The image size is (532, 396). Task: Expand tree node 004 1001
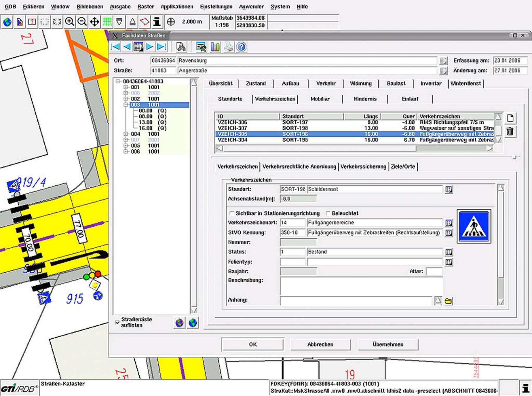pos(126,134)
